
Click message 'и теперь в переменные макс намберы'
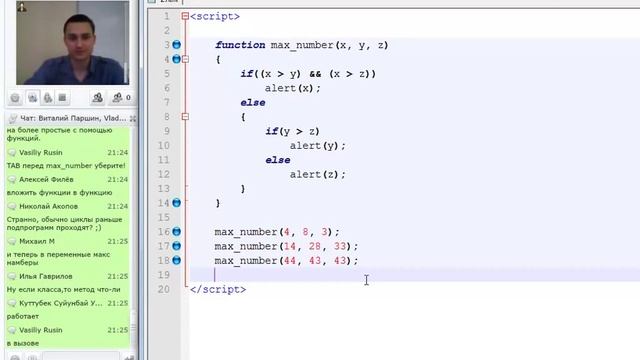pos(58,259)
